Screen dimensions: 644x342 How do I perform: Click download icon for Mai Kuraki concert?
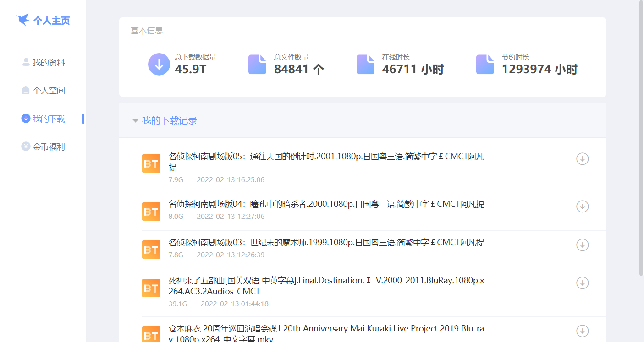pos(582,331)
